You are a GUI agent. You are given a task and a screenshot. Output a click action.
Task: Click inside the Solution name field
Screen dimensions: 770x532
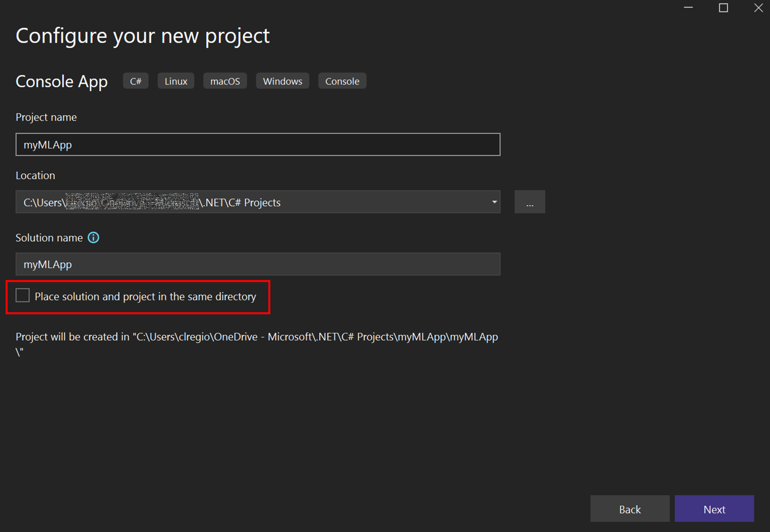tap(257, 264)
